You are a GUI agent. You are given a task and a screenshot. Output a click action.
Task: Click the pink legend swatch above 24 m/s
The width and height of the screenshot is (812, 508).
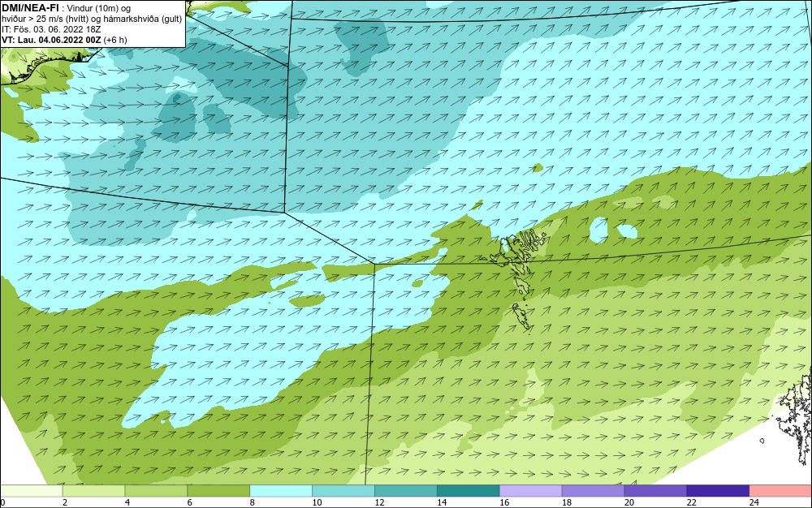[780, 491]
